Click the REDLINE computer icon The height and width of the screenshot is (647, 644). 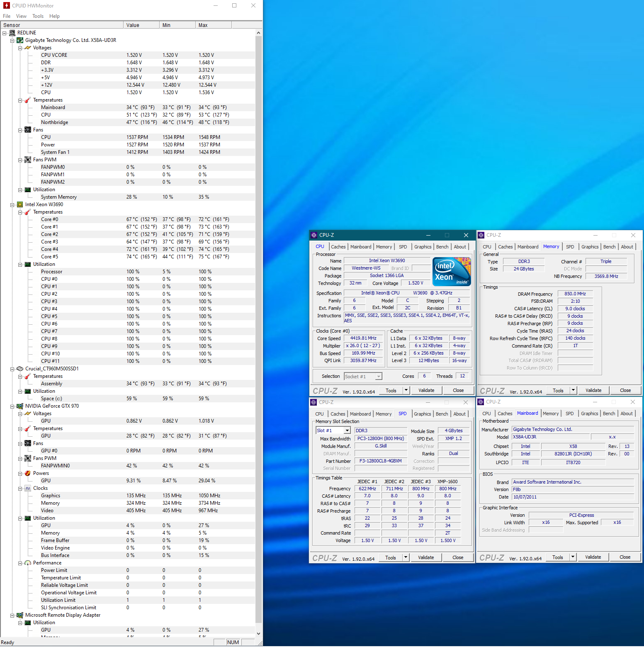coord(12,33)
